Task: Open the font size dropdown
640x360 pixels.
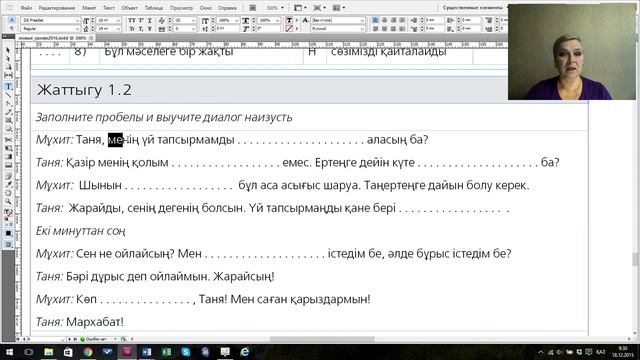Action: pyautogui.click(x=118, y=20)
